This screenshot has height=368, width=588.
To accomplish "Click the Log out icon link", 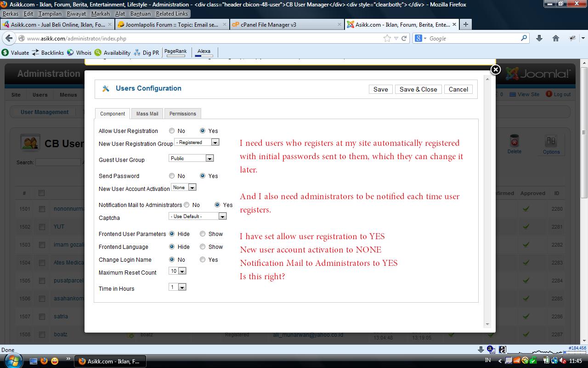I will point(558,94).
